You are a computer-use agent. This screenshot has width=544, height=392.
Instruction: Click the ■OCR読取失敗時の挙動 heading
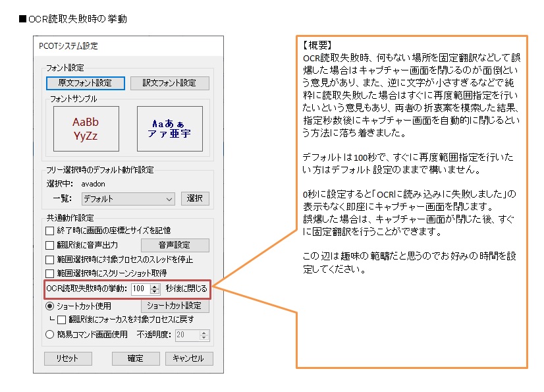pyautogui.click(x=73, y=18)
